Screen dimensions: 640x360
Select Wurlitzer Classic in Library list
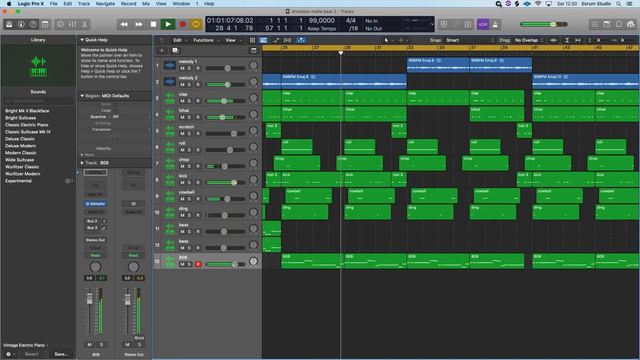coord(22,167)
